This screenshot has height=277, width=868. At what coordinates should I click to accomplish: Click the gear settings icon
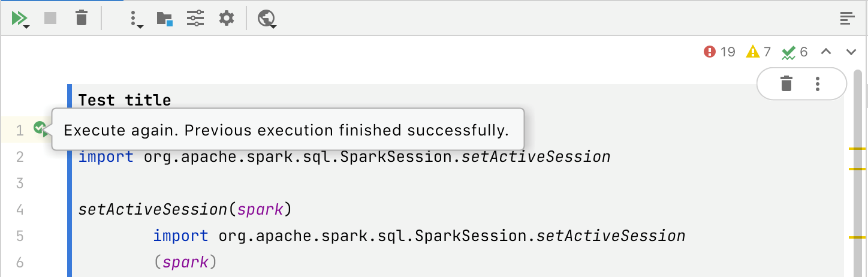(226, 19)
